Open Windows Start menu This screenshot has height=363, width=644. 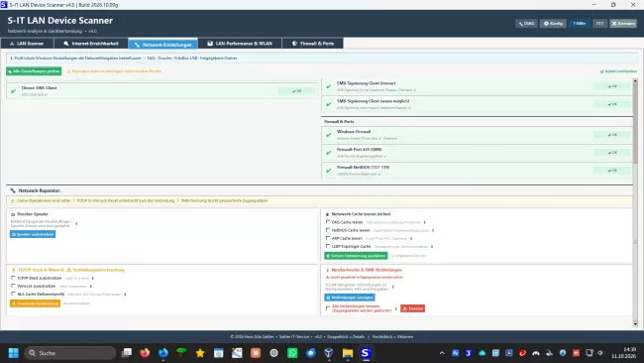coord(14,353)
